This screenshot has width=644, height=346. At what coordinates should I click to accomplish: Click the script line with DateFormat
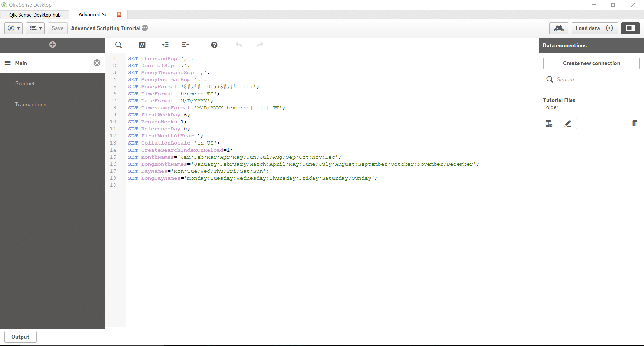tap(170, 101)
